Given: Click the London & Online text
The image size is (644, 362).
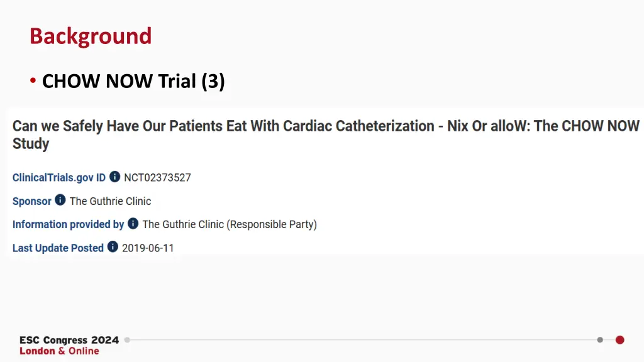Looking at the screenshot, I should (x=59, y=351).
